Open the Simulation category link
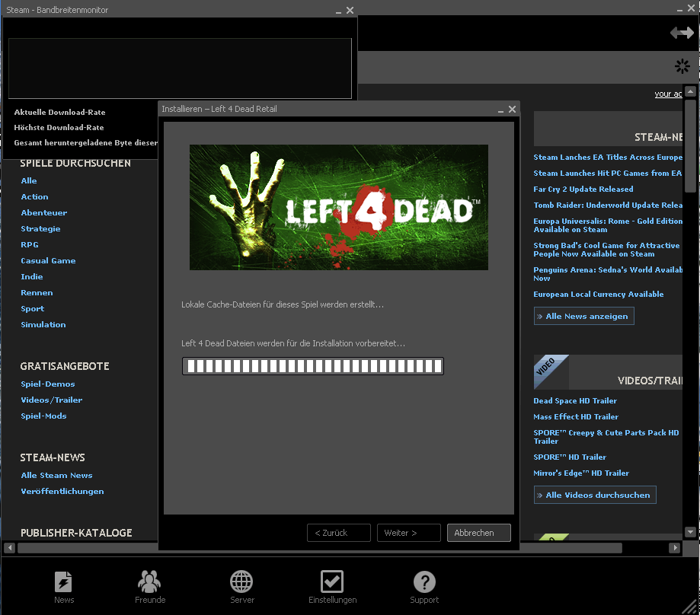 coord(43,325)
